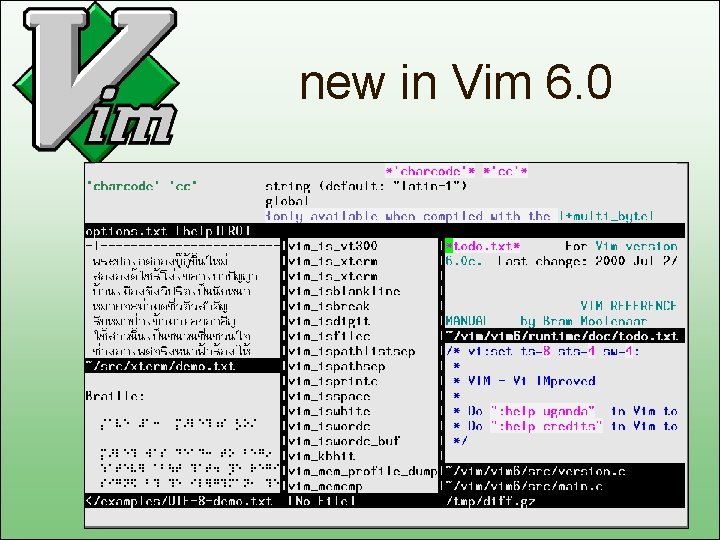The width and height of the screenshot is (720, 540).
Task: Click the Vim logo
Action: tap(96, 81)
